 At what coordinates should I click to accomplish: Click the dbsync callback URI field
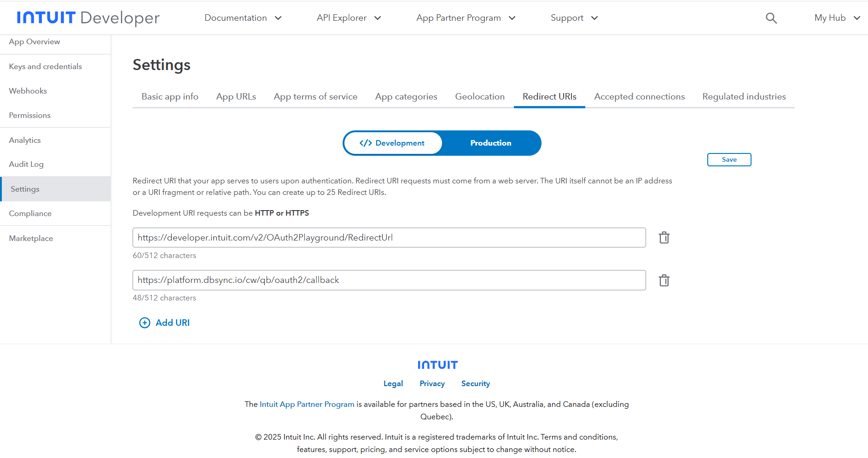tap(389, 280)
